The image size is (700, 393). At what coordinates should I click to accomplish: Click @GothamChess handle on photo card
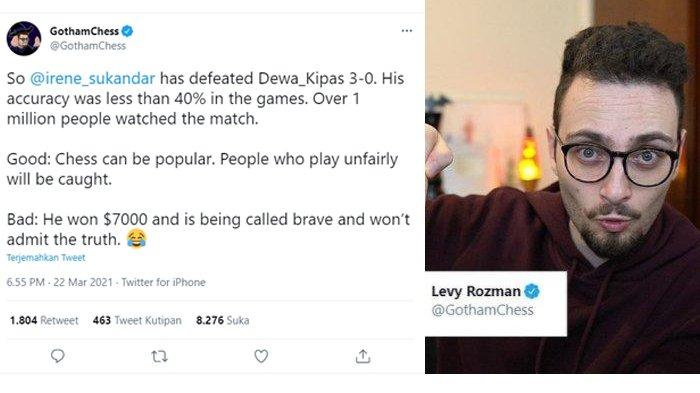pos(483,310)
